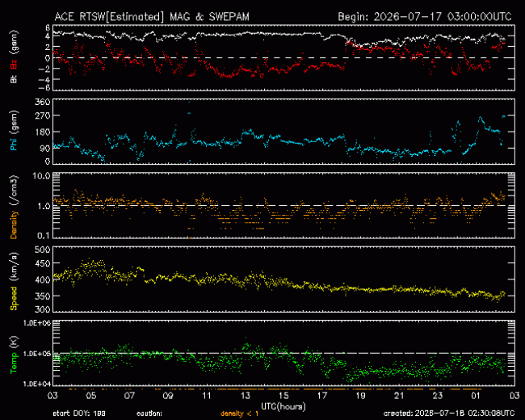The width and height of the screenshot is (525, 420).
Task: Select the '(km/s)' speed unit text
Action: click(14, 267)
